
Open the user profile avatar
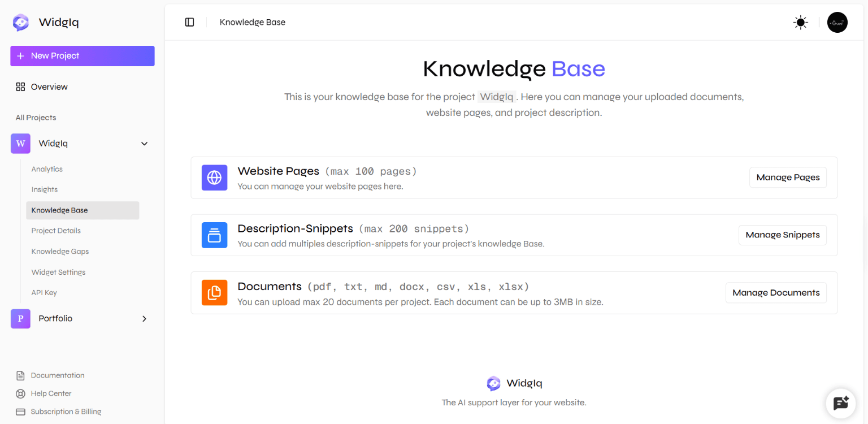[837, 23]
